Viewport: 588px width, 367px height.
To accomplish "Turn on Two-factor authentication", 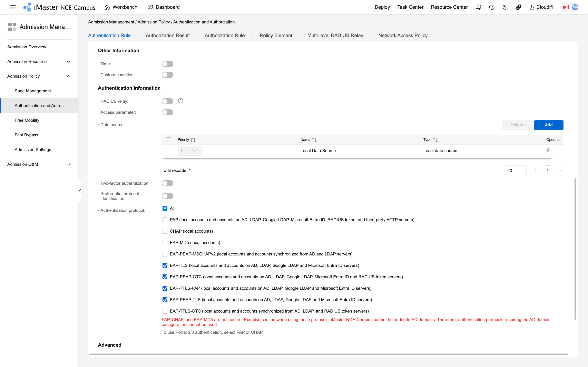I will [x=167, y=183].
